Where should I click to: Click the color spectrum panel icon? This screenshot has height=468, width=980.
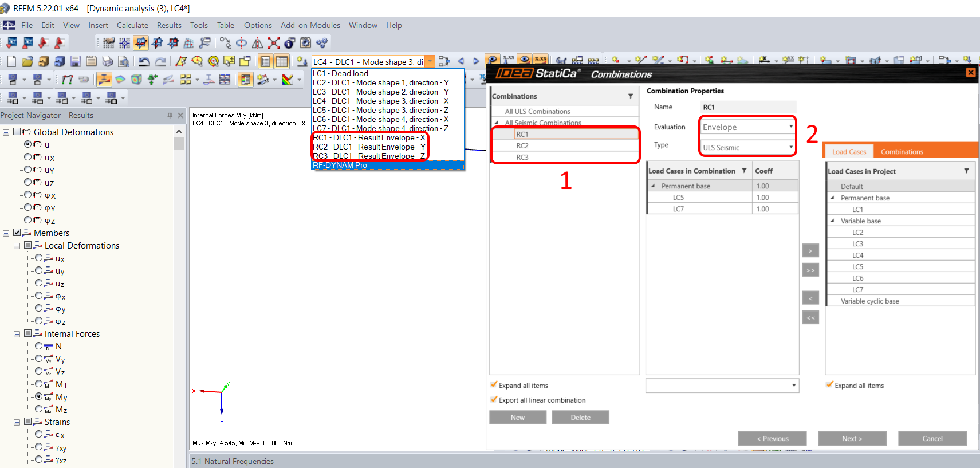tap(288, 80)
